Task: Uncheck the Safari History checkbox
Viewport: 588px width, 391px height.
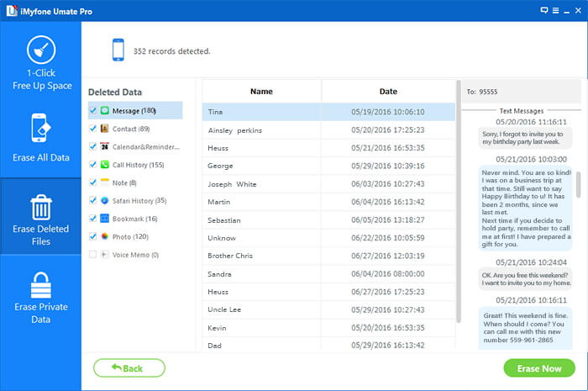Action: pyautogui.click(x=92, y=200)
